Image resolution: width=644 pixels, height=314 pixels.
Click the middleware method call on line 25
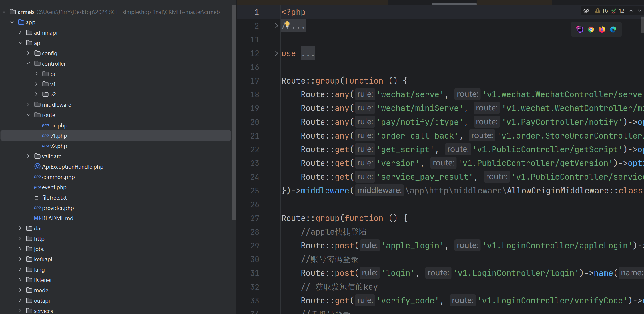(325, 191)
